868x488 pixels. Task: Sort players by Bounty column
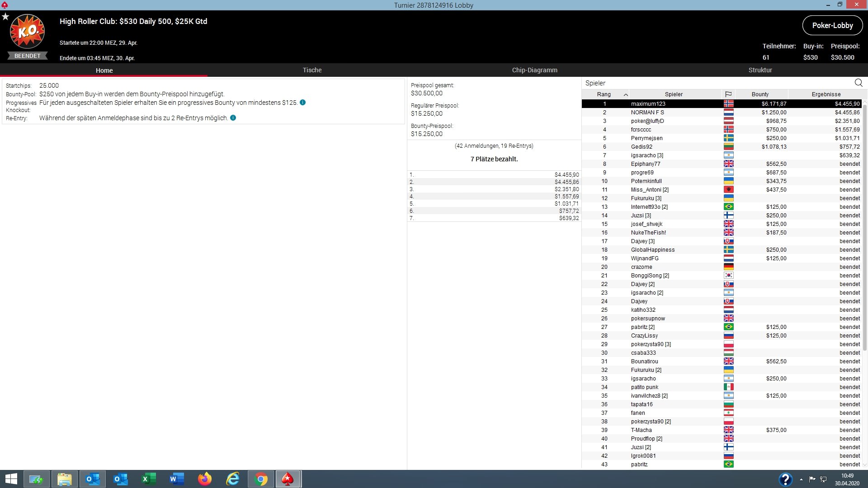760,94
